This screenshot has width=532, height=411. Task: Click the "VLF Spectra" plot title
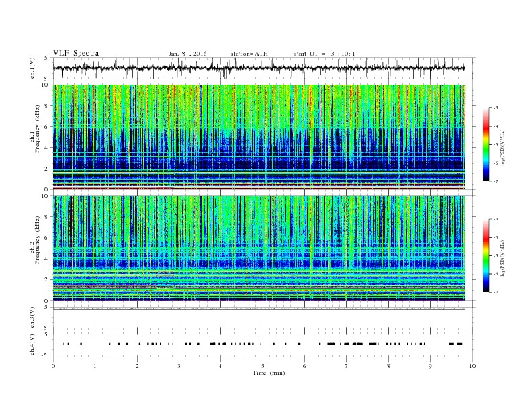click(76, 53)
